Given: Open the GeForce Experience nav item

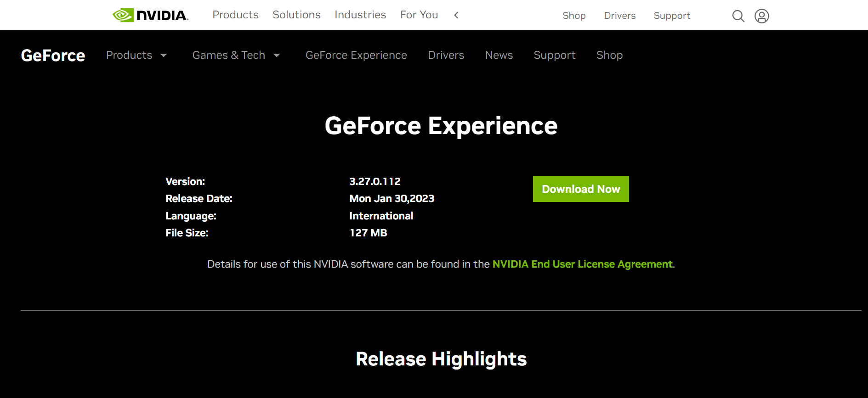Looking at the screenshot, I should [356, 55].
